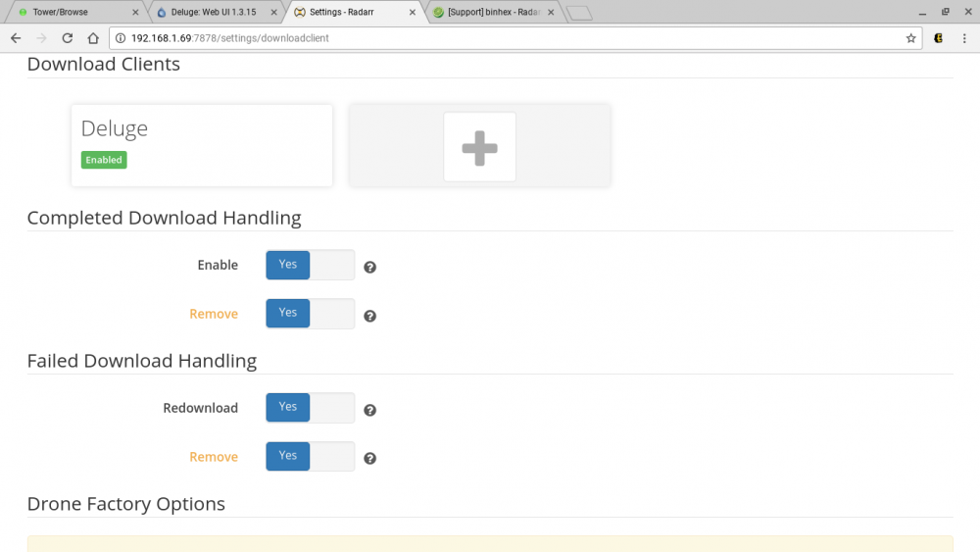The width and height of the screenshot is (980, 552).
Task: Show help for Failed Download Remove
Action: [370, 458]
